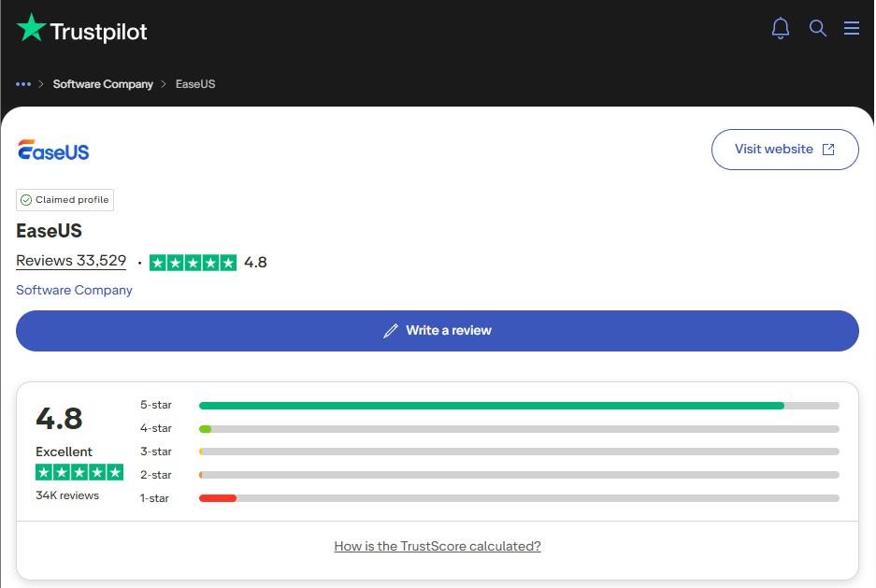Select the 2-star rating row
This screenshot has height=588, width=876.
519,475
